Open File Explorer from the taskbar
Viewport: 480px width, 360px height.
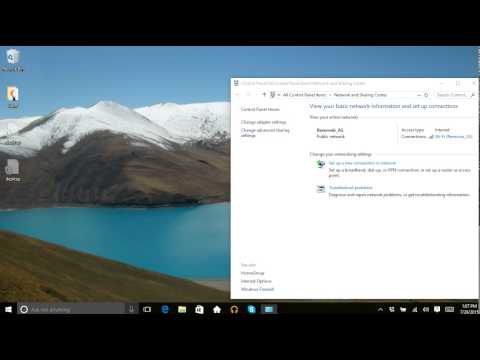pos(182,309)
